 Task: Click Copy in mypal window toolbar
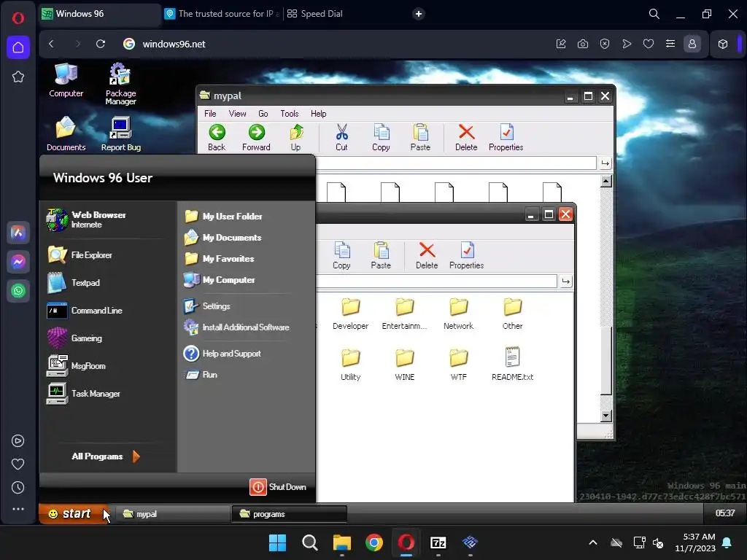[381, 138]
